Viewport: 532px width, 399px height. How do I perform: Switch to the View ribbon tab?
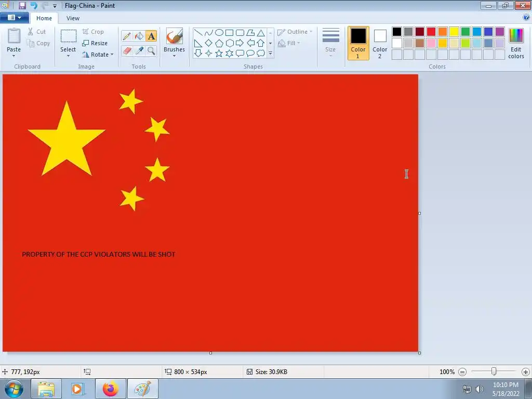(x=73, y=18)
